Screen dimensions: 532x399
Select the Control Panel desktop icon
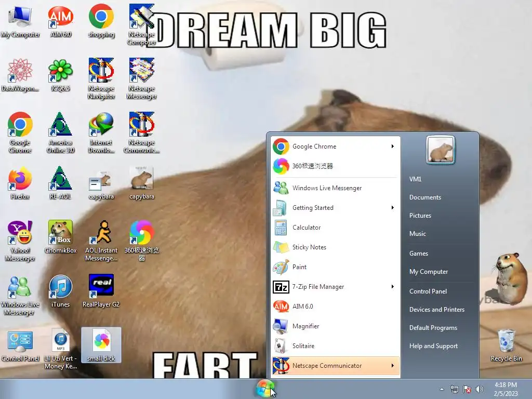pyautogui.click(x=20, y=345)
